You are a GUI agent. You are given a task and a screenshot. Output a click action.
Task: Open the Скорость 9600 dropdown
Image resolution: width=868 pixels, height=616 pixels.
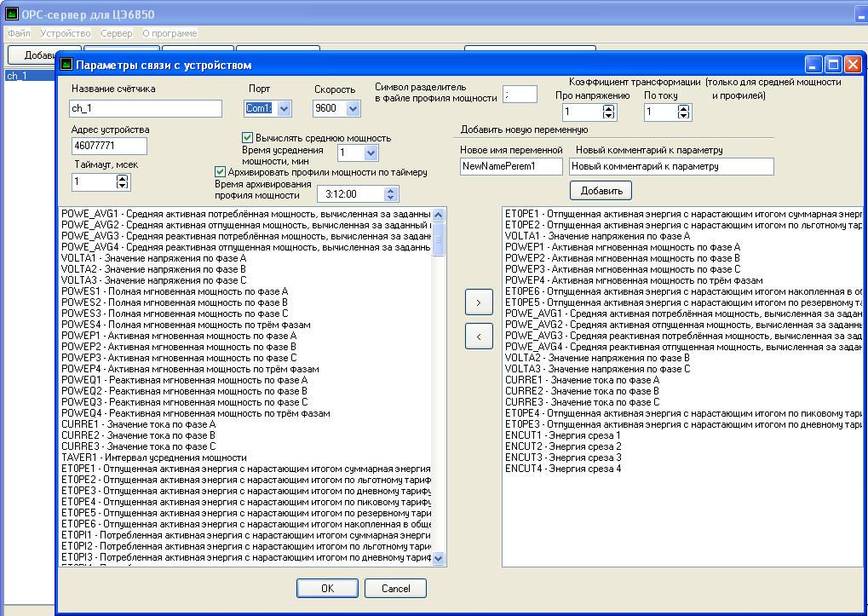(x=354, y=108)
